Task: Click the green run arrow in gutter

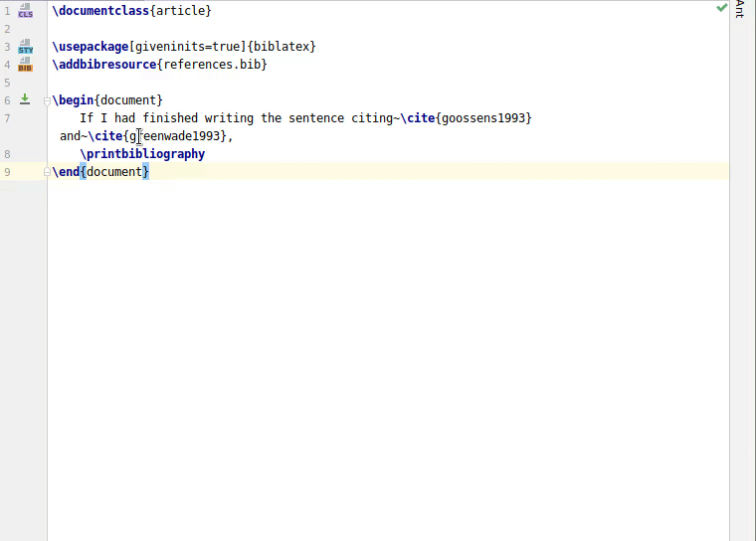Action: click(26, 99)
